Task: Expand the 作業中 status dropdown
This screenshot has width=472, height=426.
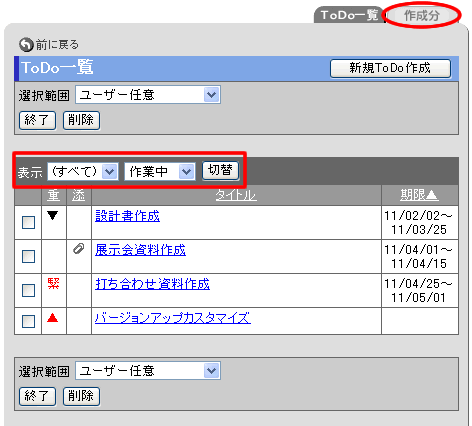Action: click(x=160, y=172)
